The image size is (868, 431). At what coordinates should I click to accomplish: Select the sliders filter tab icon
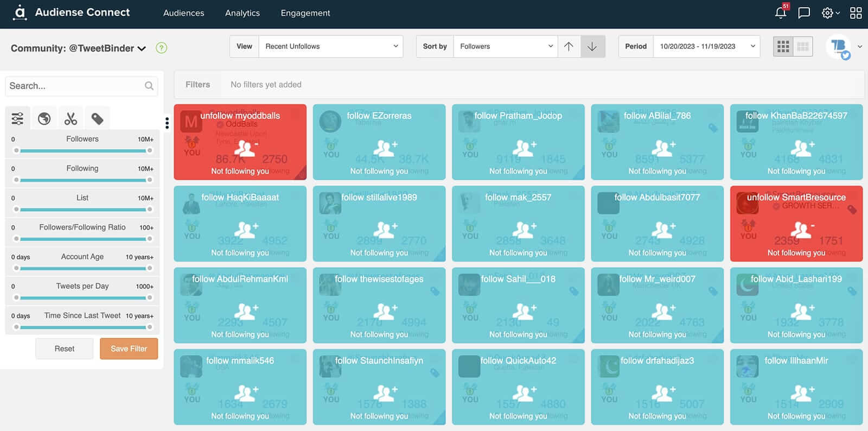[x=17, y=118]
